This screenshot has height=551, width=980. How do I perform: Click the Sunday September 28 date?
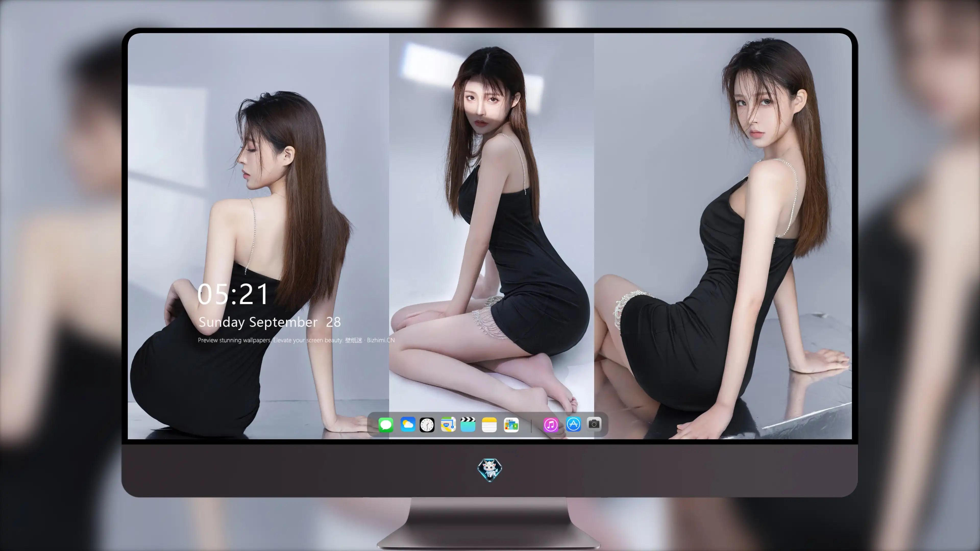pyautogui.click(x=270, y=322)
